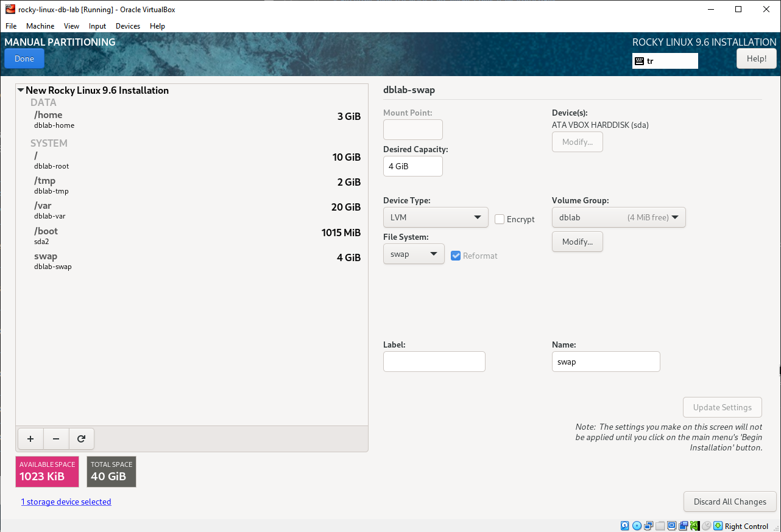Click the VirtualBox network status icon

(x=648, y=526)
